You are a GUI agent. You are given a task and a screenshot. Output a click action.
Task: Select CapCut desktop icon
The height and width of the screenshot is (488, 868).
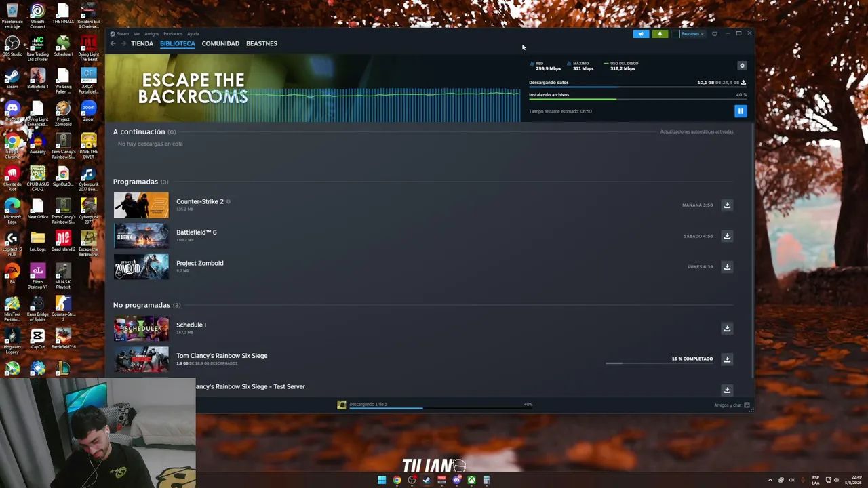pos(37,340)
